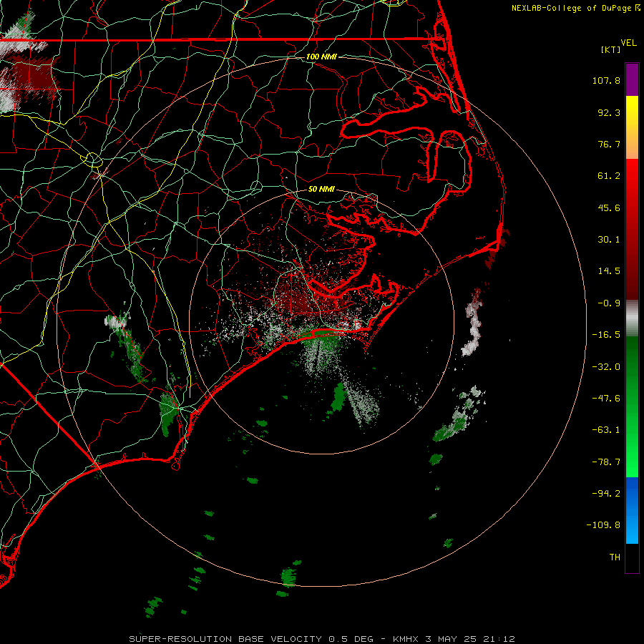644x644 pixels.
Task: Select the -63.1 legend value
Action: pos(606,430)
